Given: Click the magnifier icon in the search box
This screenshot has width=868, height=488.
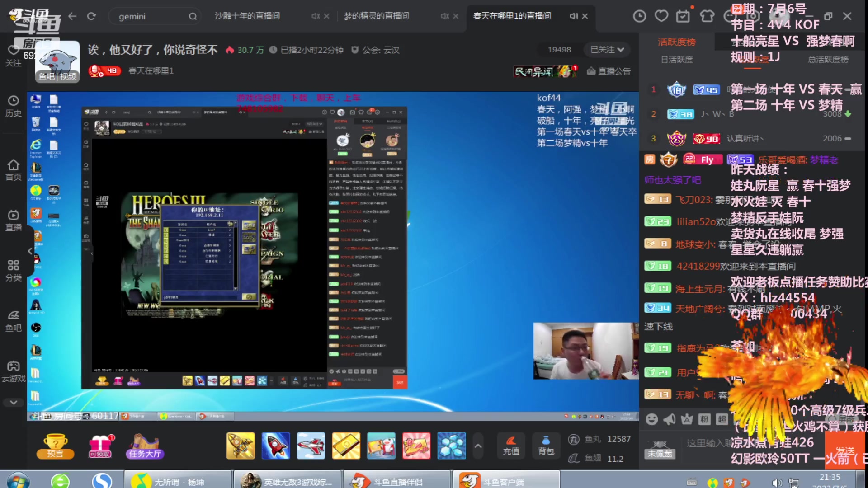Looking at the screenshot, I should 193,16.
